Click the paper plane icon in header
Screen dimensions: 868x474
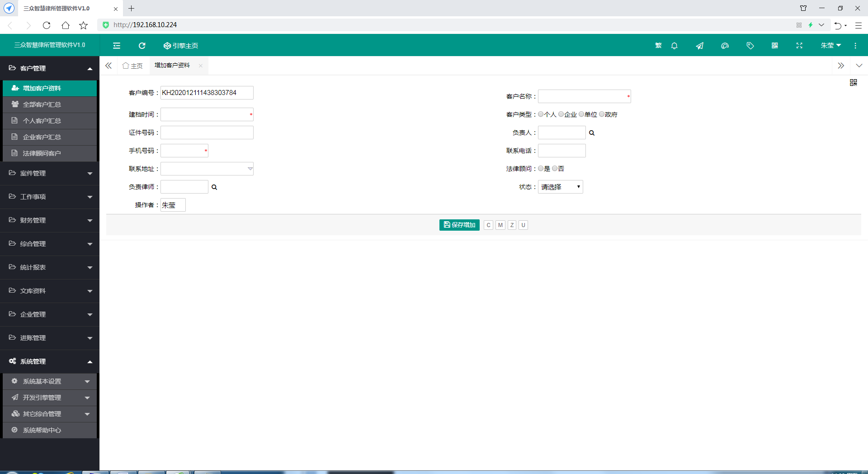pyautogui.click(x=699, y=46)
